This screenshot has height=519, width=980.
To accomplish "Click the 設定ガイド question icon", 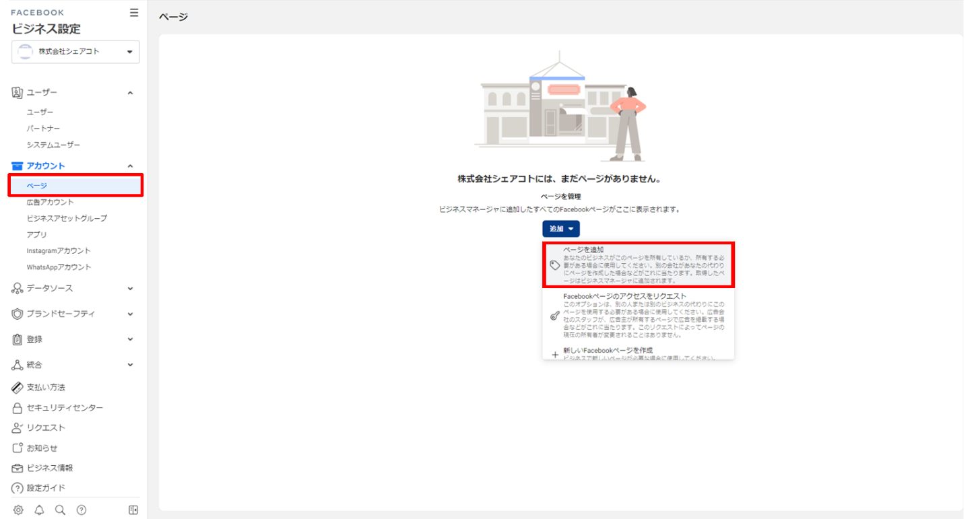I will [x=18, y=488].
